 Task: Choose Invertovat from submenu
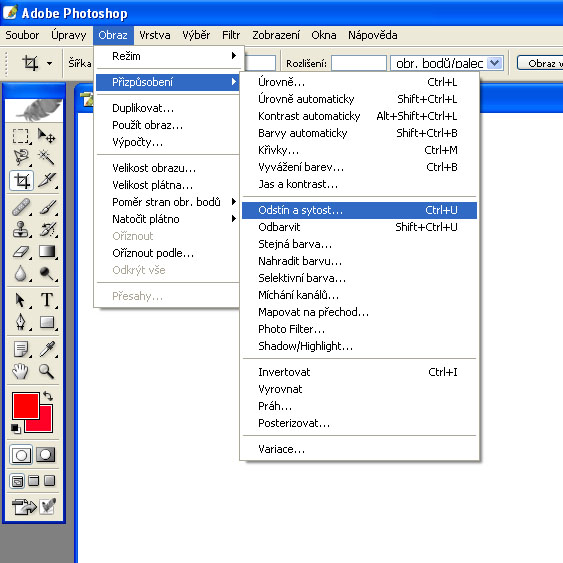(359, 372)
